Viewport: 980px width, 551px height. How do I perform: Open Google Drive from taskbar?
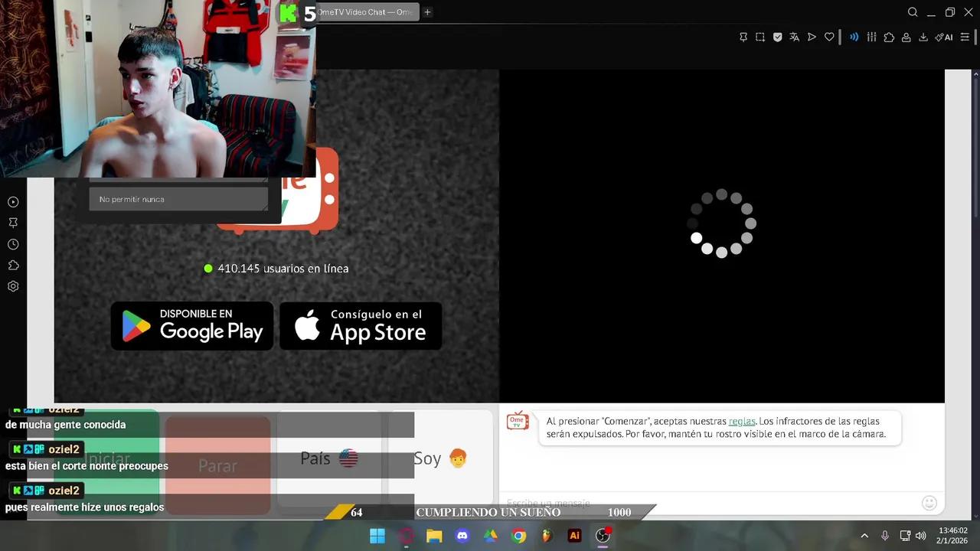(491, 536)
